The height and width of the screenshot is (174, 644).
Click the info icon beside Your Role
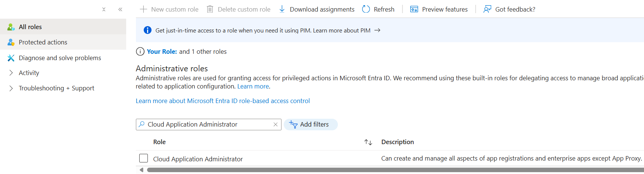click(x=140, y=52)
